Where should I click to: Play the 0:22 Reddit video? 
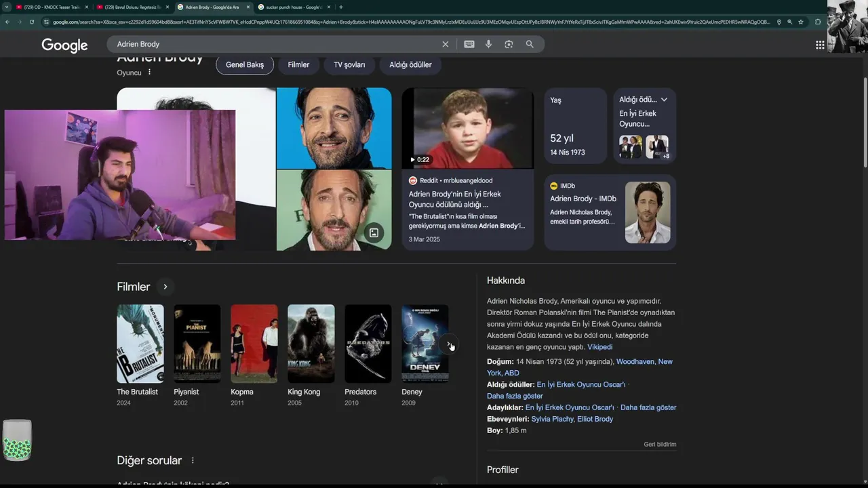(x=467, y=128)
